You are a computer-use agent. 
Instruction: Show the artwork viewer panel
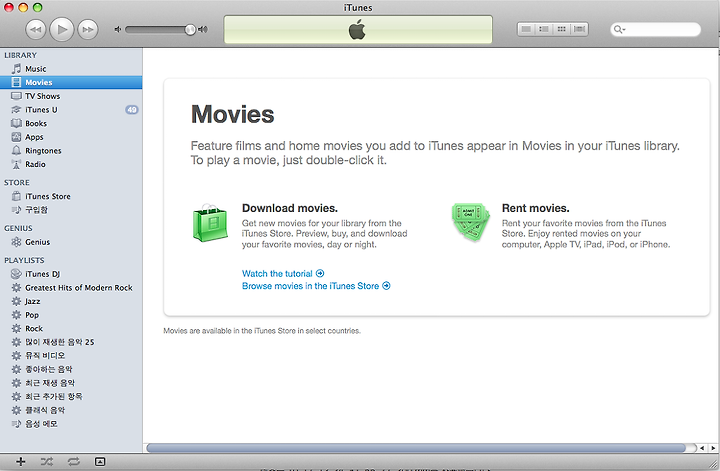pos(100,462)
